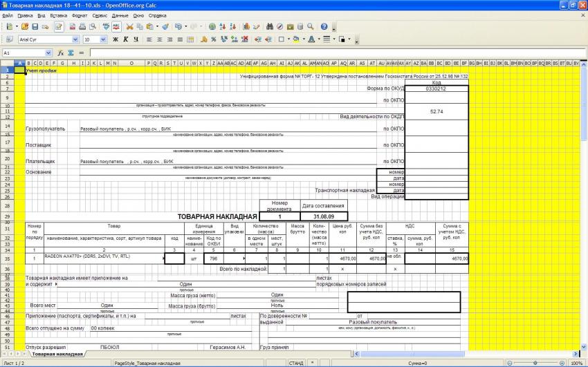Toggle italic (К) formatting

coord(125,39)
